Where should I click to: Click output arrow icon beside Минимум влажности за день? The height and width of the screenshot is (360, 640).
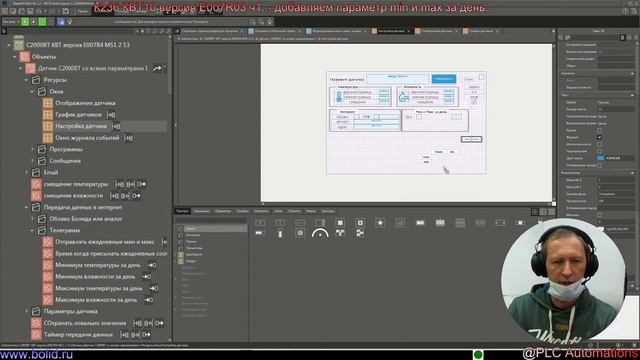tap(147, 277)
